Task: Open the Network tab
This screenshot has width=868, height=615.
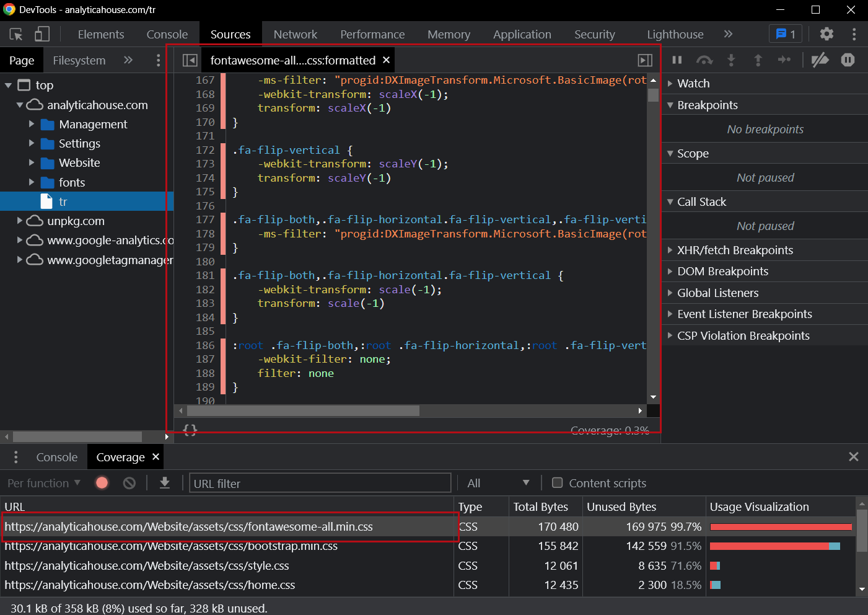Action: (x=296, y=34)
